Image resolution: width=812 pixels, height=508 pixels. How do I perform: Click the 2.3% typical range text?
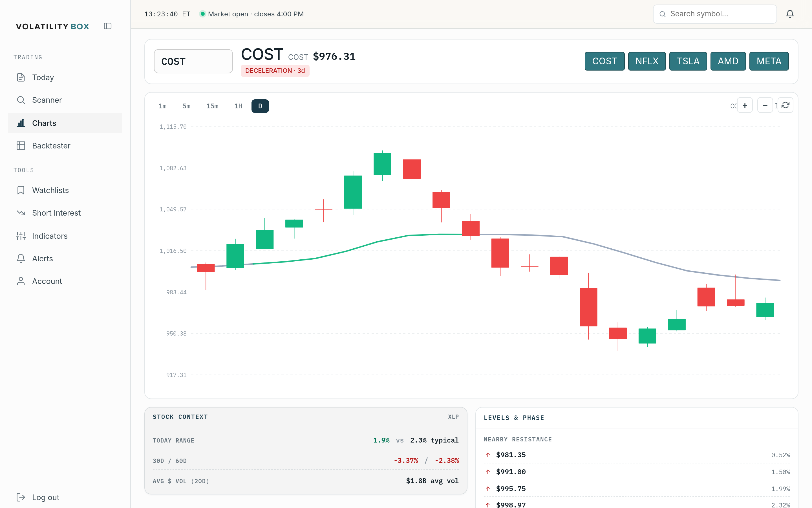pos(434,440)
